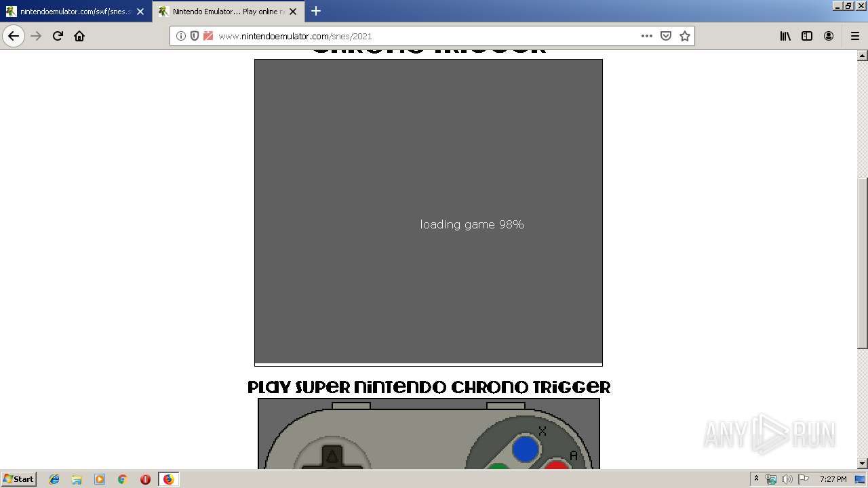Open tracking protection shield icon
This screenshot has width=868, height=488.
tap(195, 36)
